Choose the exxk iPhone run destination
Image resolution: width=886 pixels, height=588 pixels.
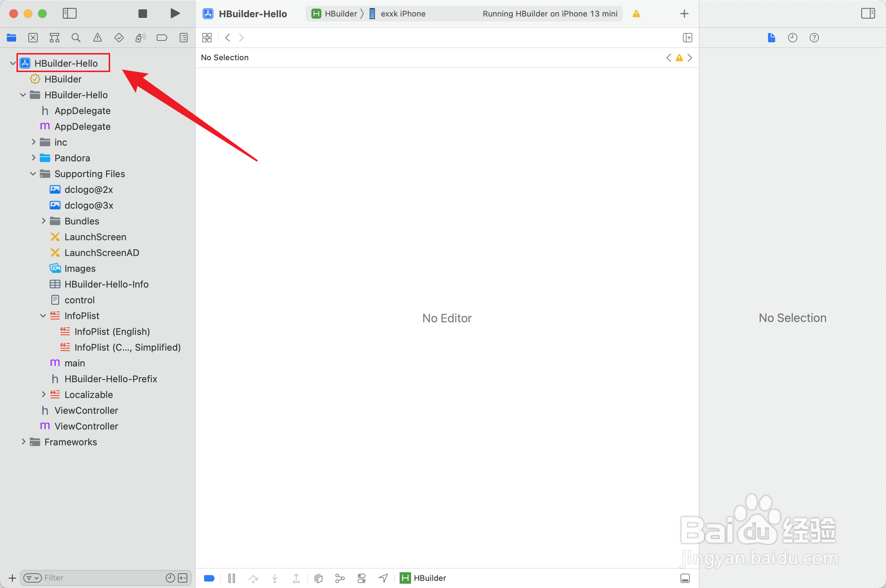[x=397, y=14]
